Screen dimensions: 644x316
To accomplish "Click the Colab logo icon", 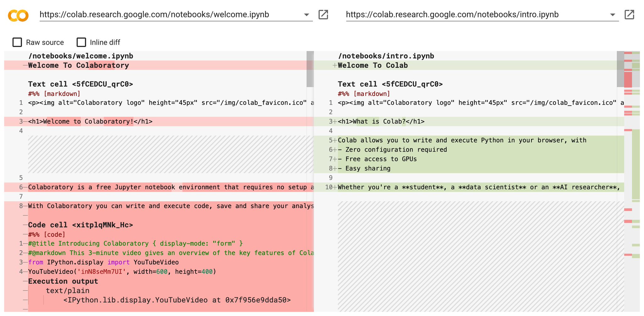I will click(x=18, y=15).
